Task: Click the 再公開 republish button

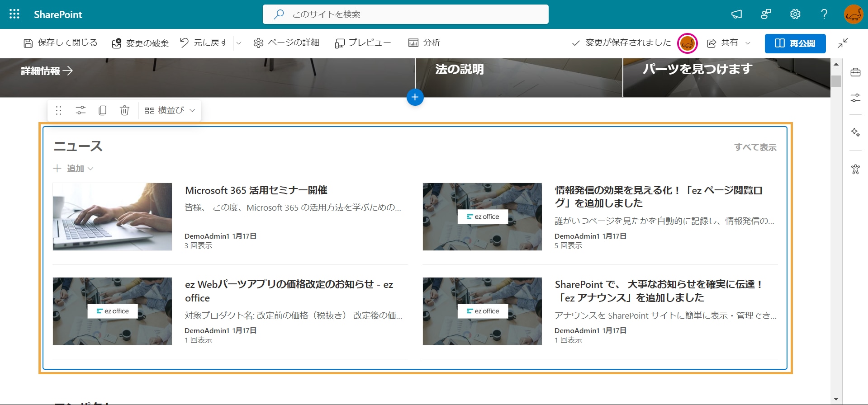Action: tap(795, 43)
